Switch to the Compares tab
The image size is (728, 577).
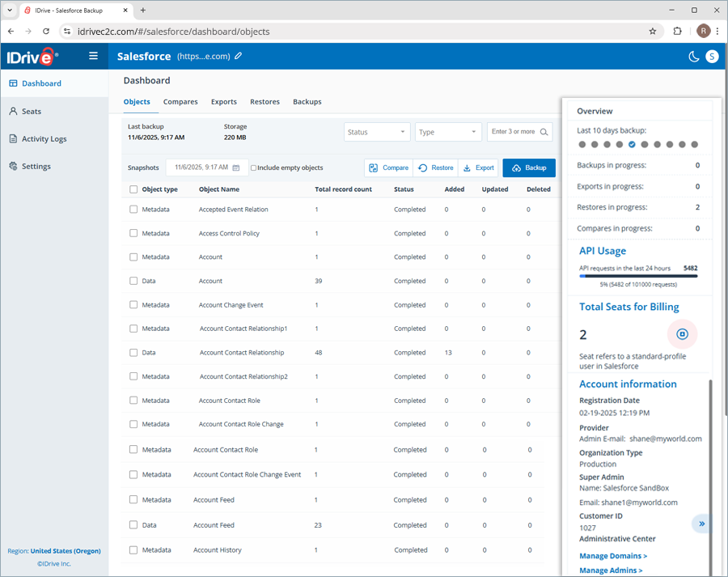(x=180, y=102)
